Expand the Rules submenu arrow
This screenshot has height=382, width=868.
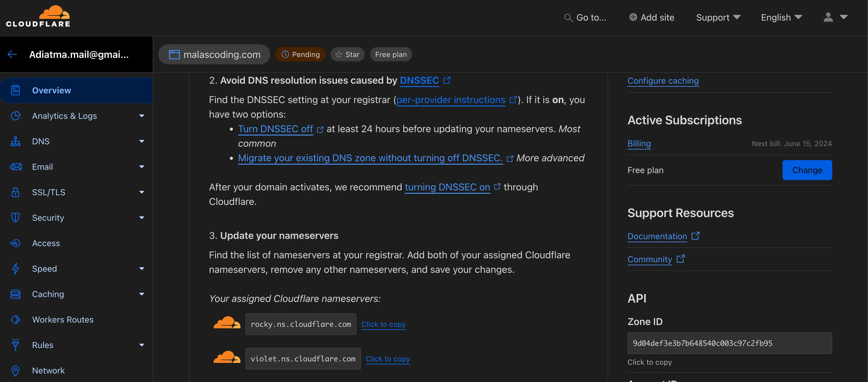click(x=142, y=345)
